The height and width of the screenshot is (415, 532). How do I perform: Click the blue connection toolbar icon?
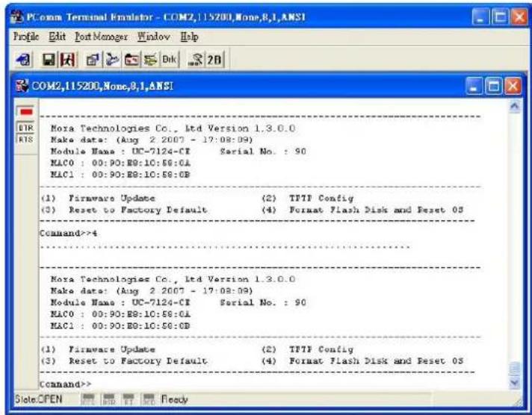(x=112, y=60)
